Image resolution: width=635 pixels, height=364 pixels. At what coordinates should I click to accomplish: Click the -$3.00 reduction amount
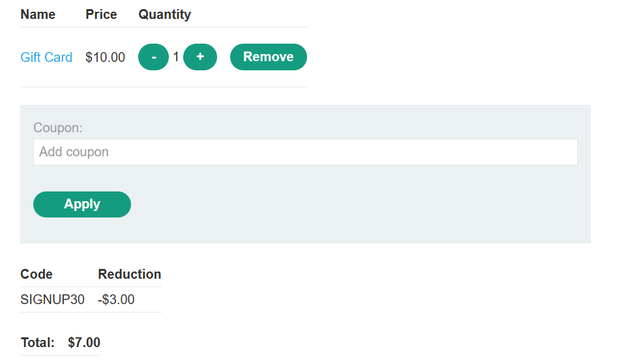pyautogui.click(x=116, y=300)
